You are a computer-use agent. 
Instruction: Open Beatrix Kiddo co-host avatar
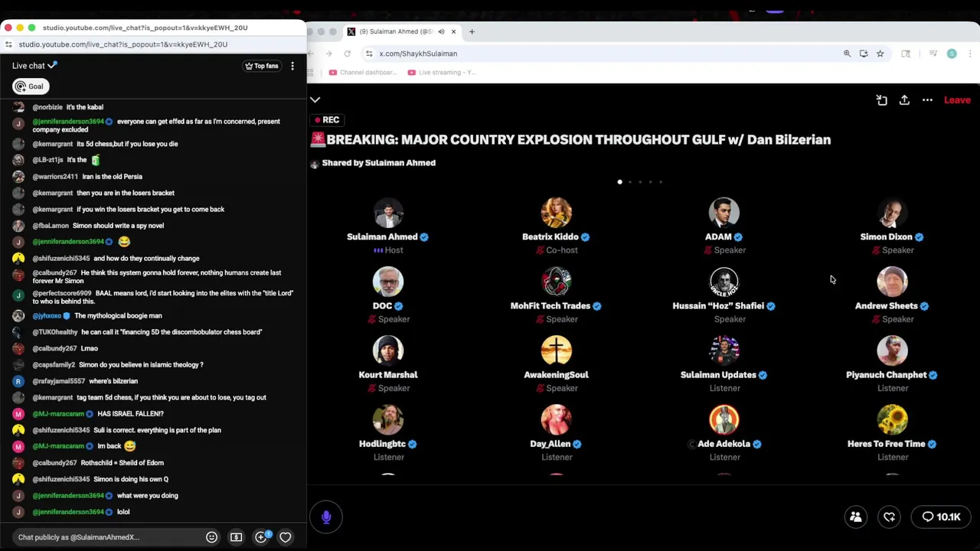click(557, 213)
